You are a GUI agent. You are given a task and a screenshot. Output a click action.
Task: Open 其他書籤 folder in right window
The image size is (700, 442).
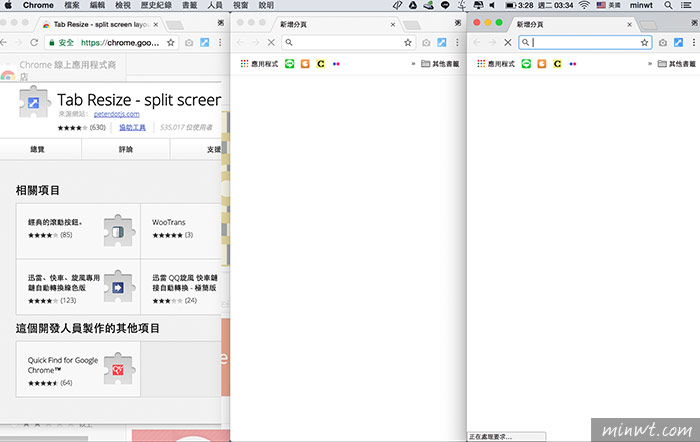677,64
